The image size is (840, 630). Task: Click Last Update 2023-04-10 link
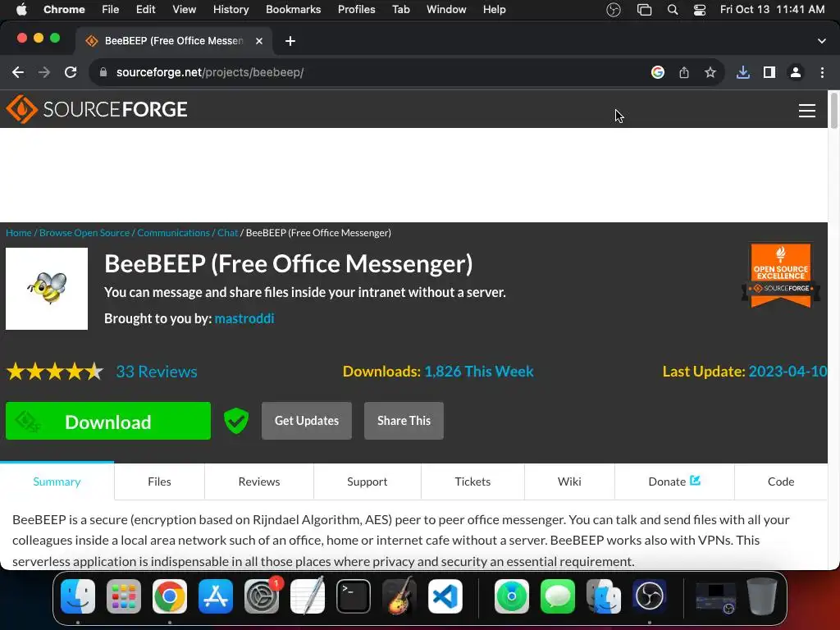coord(787,372)
